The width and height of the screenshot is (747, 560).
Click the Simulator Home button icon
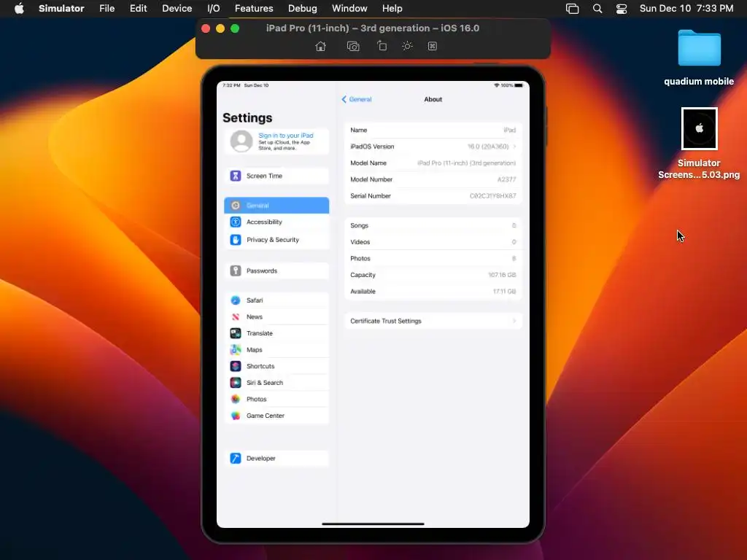click(x=321, y=46)
